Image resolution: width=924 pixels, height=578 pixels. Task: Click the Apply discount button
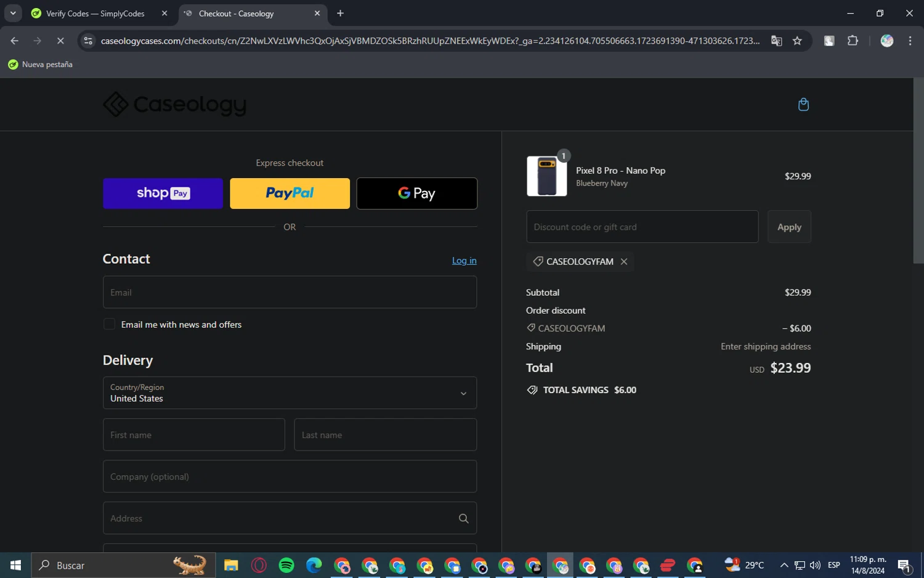pyautogui.click(x=789, y=227)
